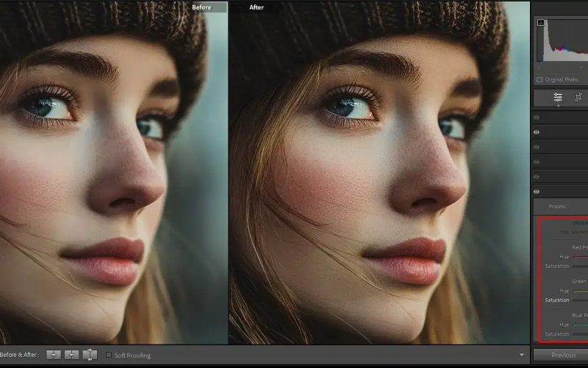Screen dimensions: 588x368
Task: Swap Before and After settings button
Action: coord(90,355)
